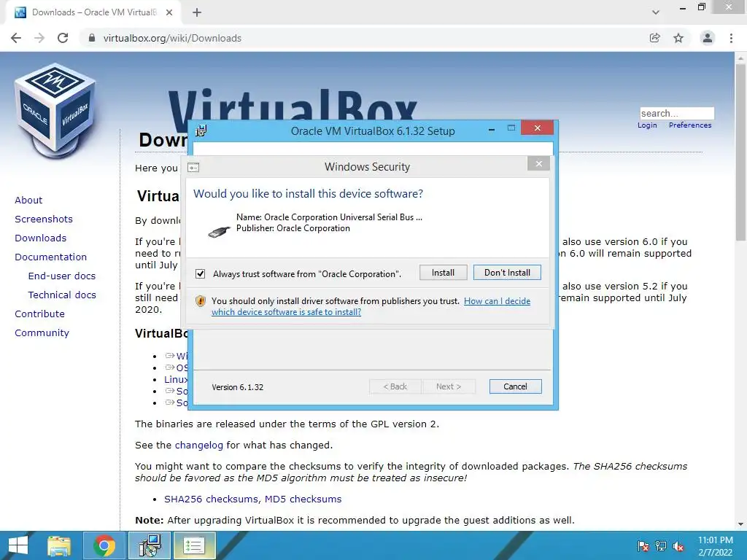Open Chrome tab search chevron

click(x=656, y=12)
